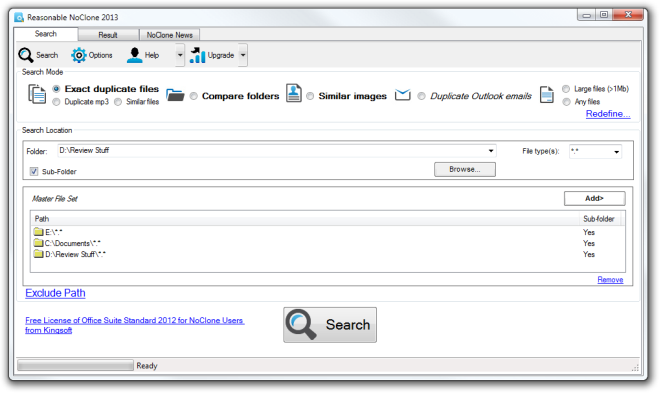
Task: Open the Exclude Path link
Action: [55, 293]
